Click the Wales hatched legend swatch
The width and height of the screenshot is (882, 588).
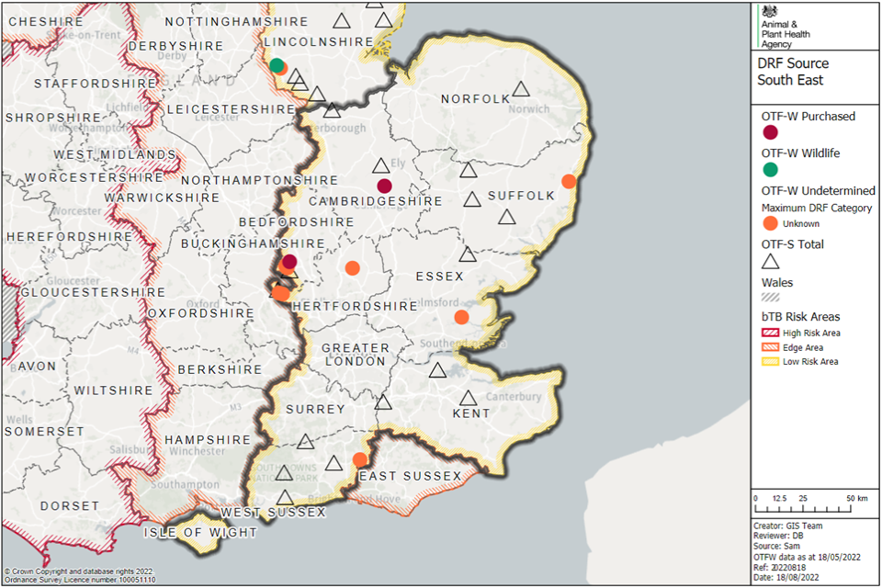click(770, 297)
